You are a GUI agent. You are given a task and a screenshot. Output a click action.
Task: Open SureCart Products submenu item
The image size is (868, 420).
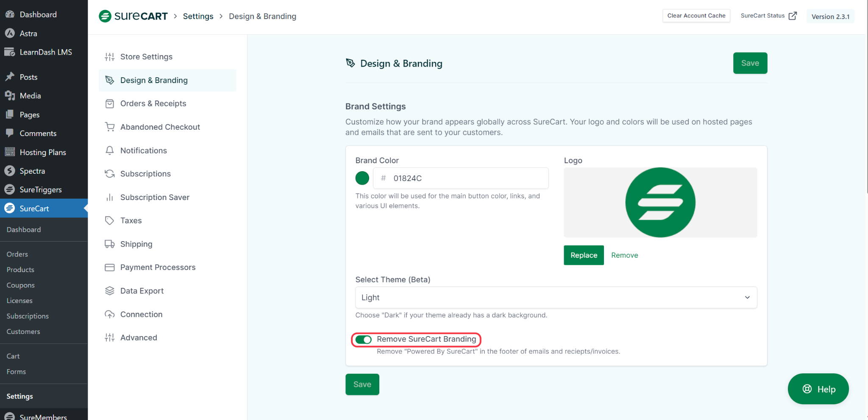20,270
